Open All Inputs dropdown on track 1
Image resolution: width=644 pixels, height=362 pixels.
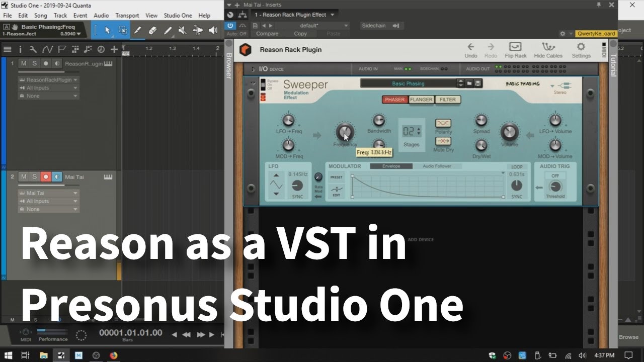[48, 88]
